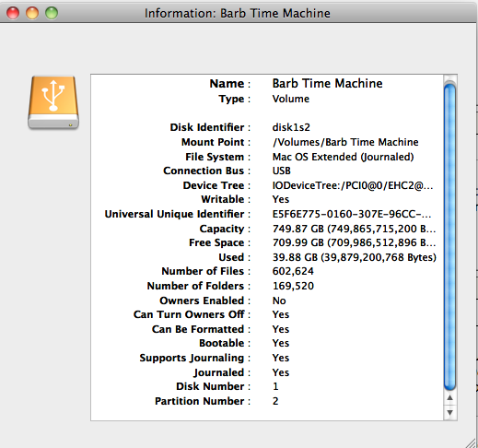Click the 'Partition Number :' label
478x448 pixels.
pyautogui.click(x=203, y=401)
